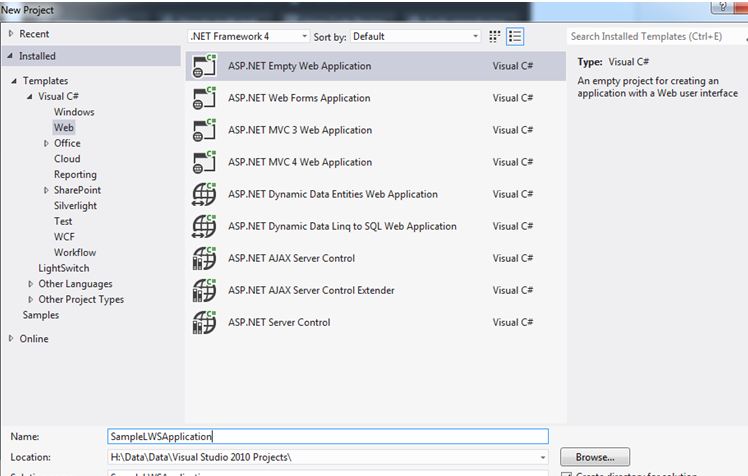
Task: Select the Samples tree item
Action: click(41, 315)
